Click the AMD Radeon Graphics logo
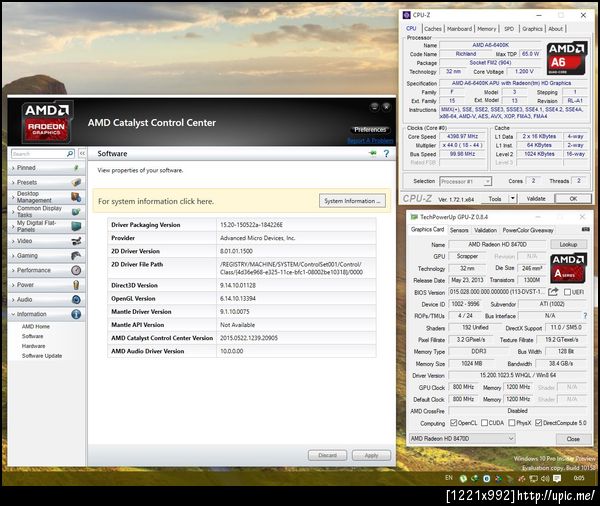This screenshot has height=506, width=600. (47, 122)
